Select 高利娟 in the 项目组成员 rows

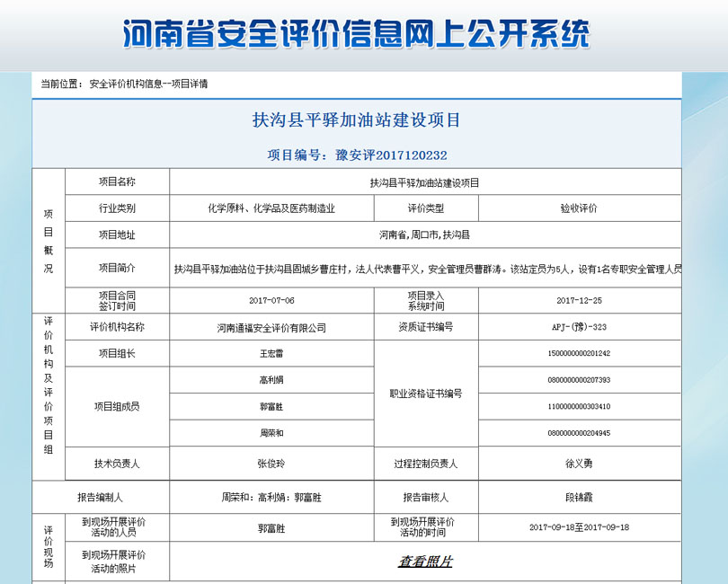[x=271, y=380]
